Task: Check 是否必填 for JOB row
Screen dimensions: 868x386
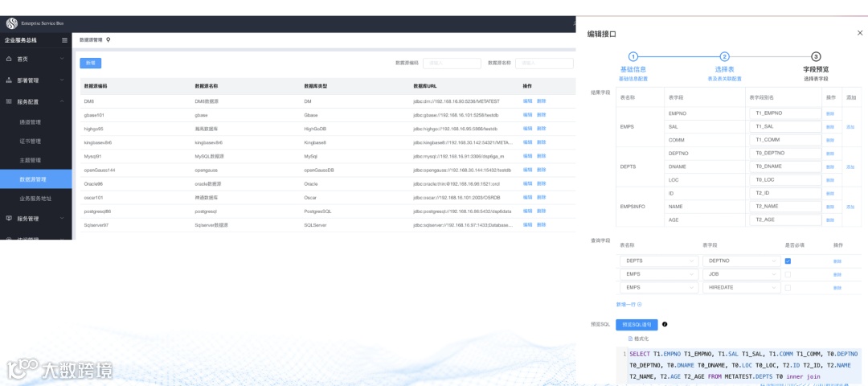Action: [x=788, y=274]
